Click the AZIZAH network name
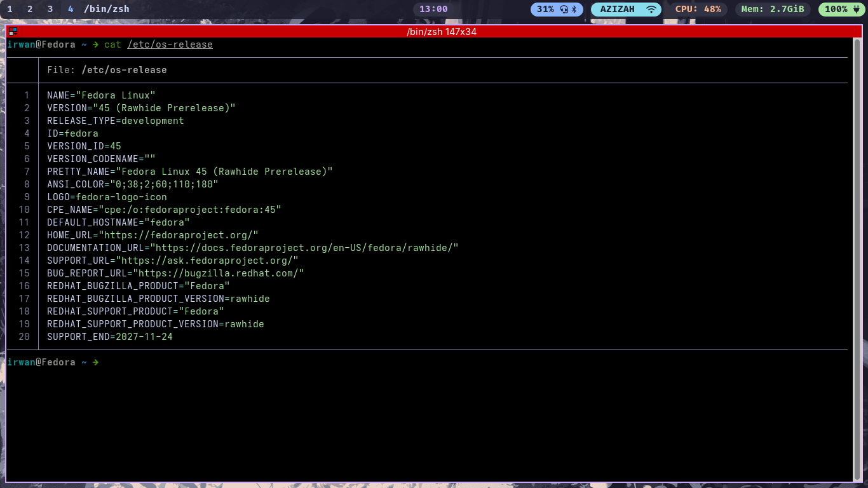This screenshot has width=868, height=488. [619, 10]
